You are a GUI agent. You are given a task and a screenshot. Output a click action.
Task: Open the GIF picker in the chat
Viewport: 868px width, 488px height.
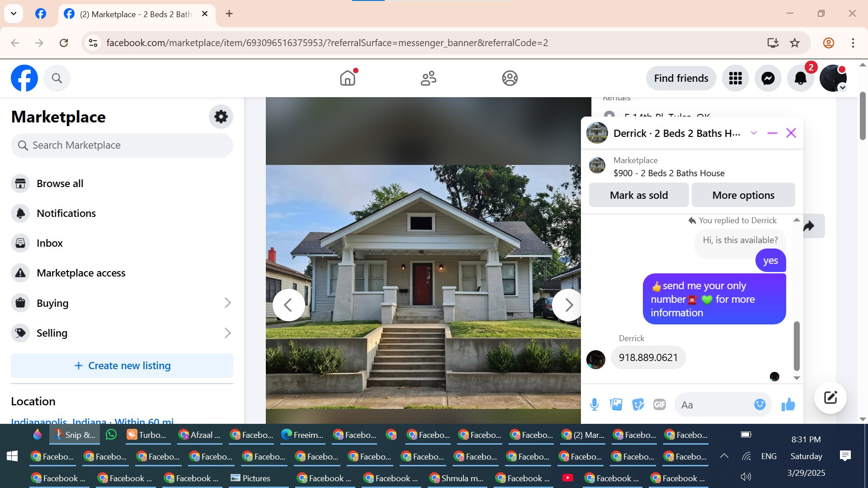click(x=660, y=404)
